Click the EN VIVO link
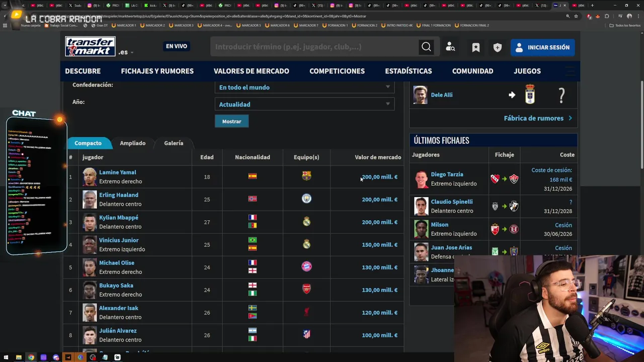 tap(177, 46)
